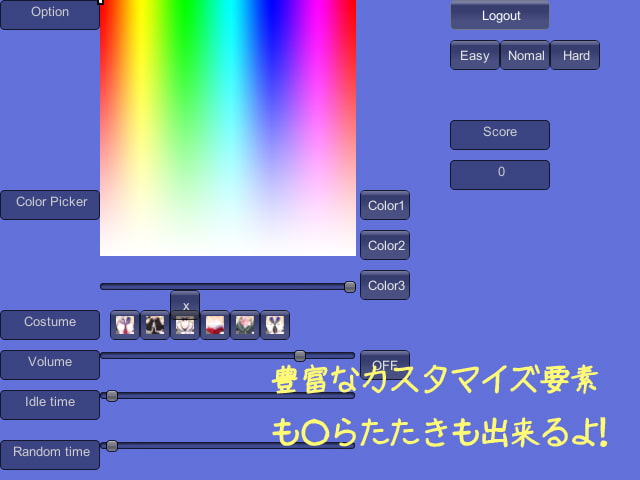Click the Color Picker label button

tap(50, 203)
